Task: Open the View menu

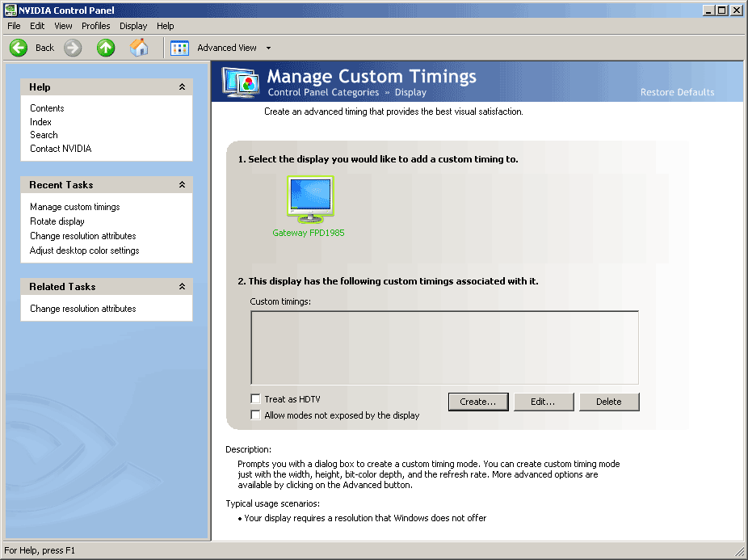Action: tap(63, 26)
